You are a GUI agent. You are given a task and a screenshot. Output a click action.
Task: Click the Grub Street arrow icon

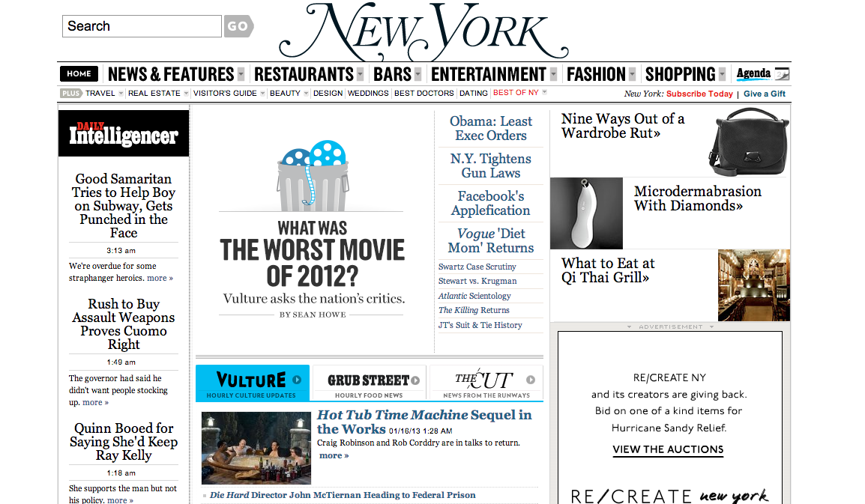coord(415,380)
